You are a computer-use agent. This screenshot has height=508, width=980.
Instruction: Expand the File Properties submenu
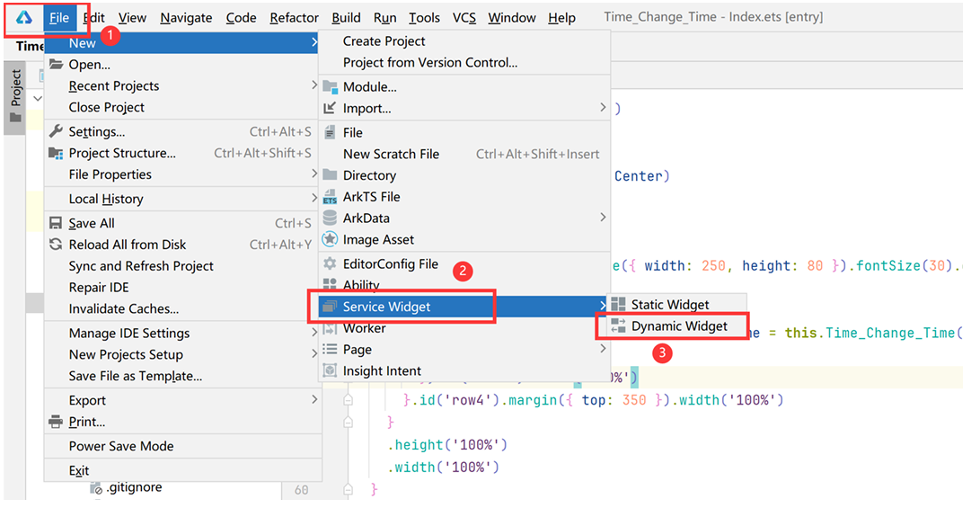pyautogui.click(x=313, y=174)
